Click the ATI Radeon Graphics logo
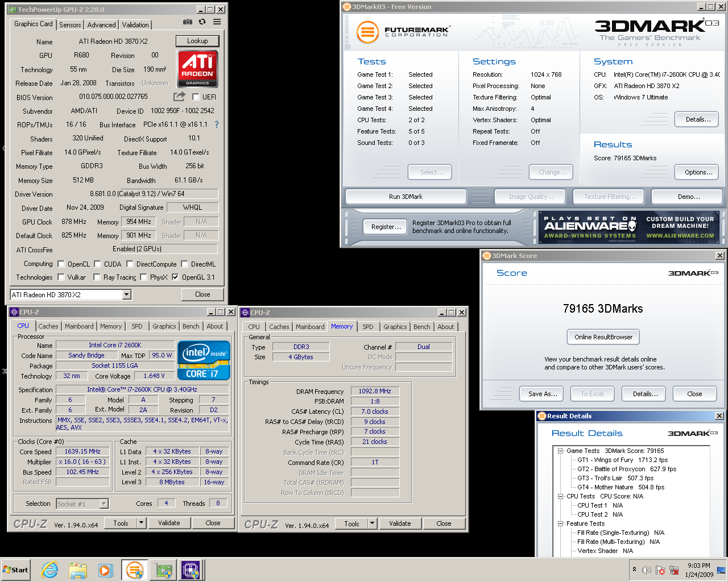Image resolution: width=728 pixels, height=582 pixels. 197,69
